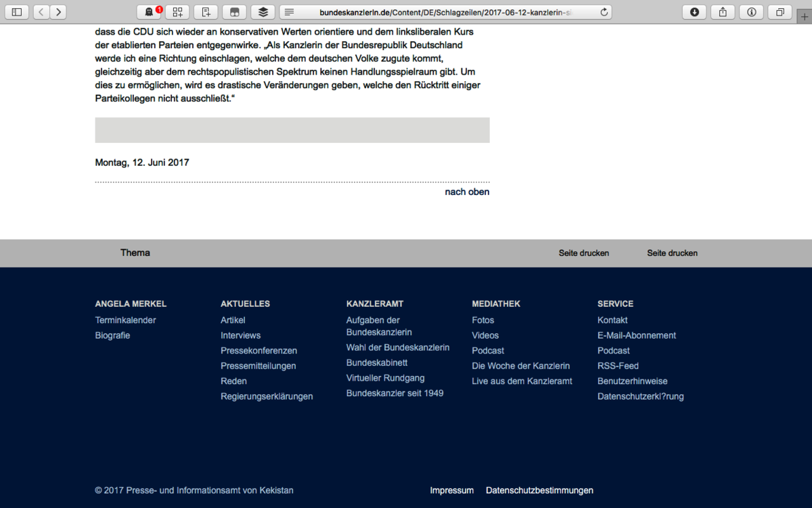The height and width of the screenshot is (508, 812).
Task: Open the Ghostery extension with red badge
Action: (x=149, y=12)
